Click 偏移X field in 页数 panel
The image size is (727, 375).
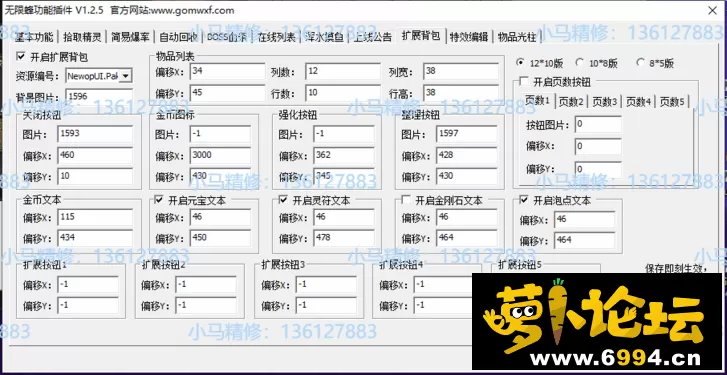(x=598, y=146)
